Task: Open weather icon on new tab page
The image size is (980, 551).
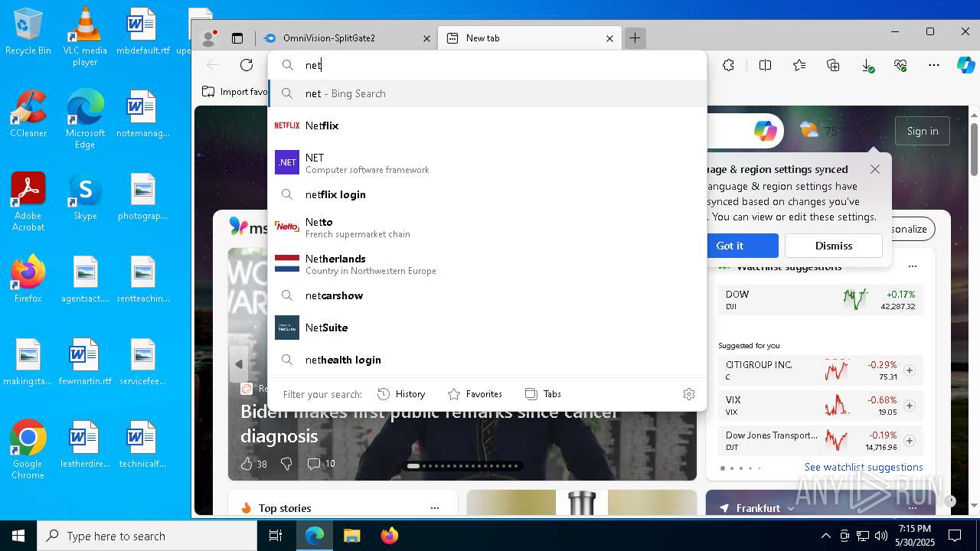Action: pyautogui.click(x=809, y=131)
